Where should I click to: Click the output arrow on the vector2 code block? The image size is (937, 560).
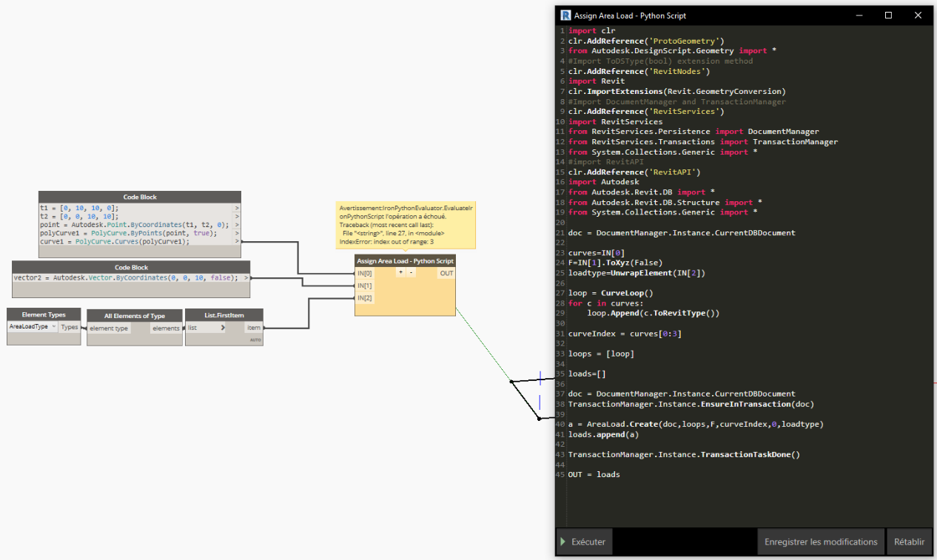coord(246,278)
